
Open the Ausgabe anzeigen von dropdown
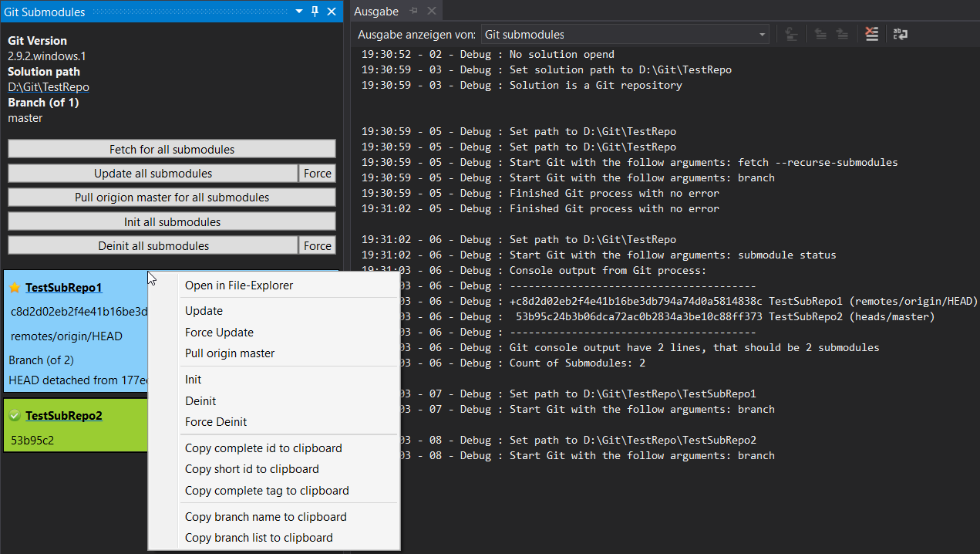point(760,34)
